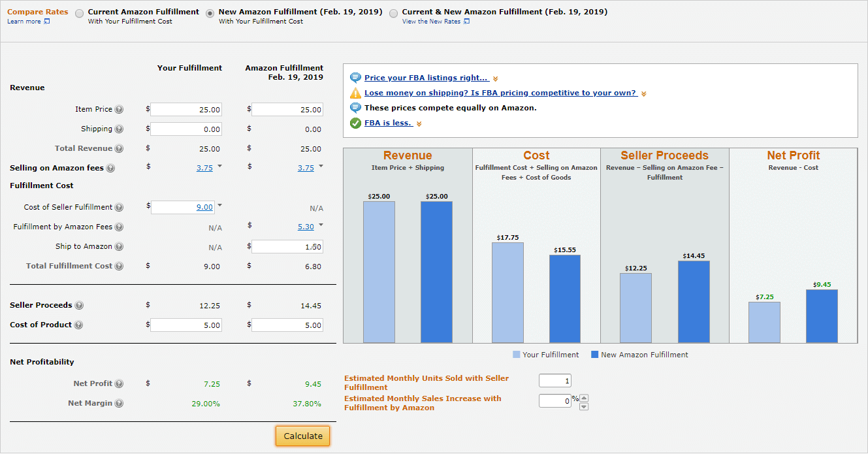
Task: Click warning triangle icon by Lose money on shipping
Action: [x=355, y=93]
